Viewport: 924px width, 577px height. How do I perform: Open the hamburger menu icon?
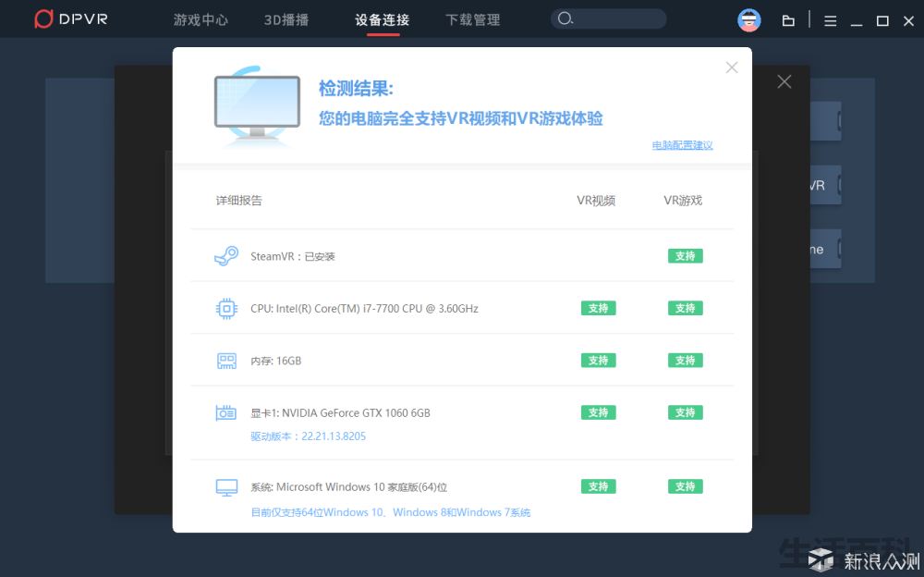831,21
